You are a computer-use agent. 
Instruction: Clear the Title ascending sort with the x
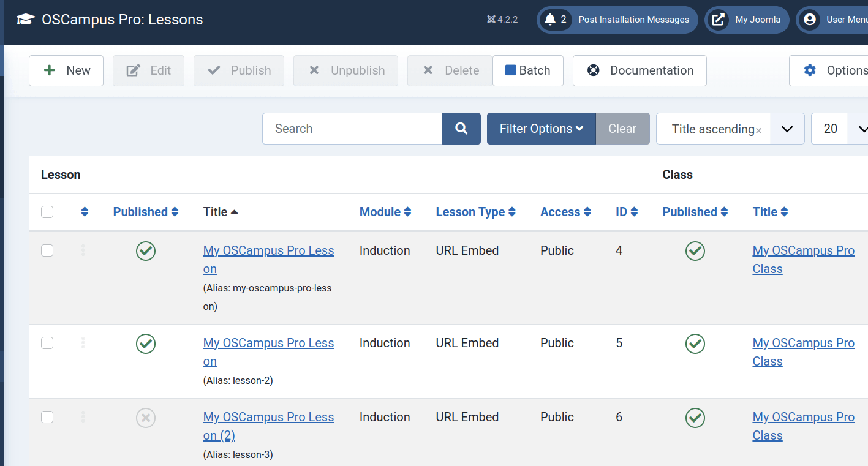pos(758,130)
